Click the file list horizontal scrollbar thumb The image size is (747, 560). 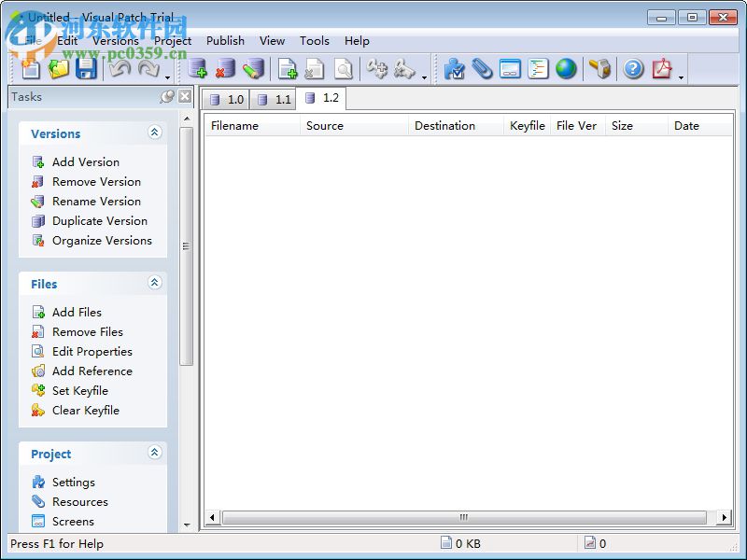point(464,517)
